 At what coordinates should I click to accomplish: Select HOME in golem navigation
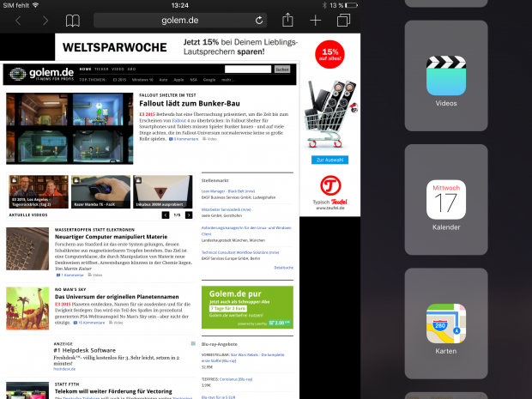[85, 69]
